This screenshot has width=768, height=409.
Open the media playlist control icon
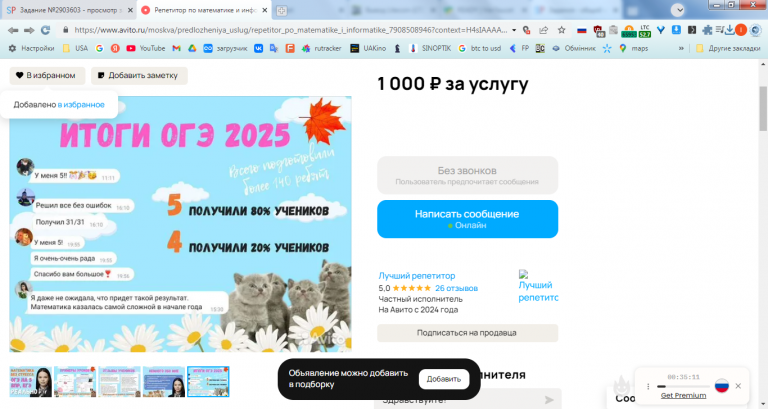tap(720, 30)
